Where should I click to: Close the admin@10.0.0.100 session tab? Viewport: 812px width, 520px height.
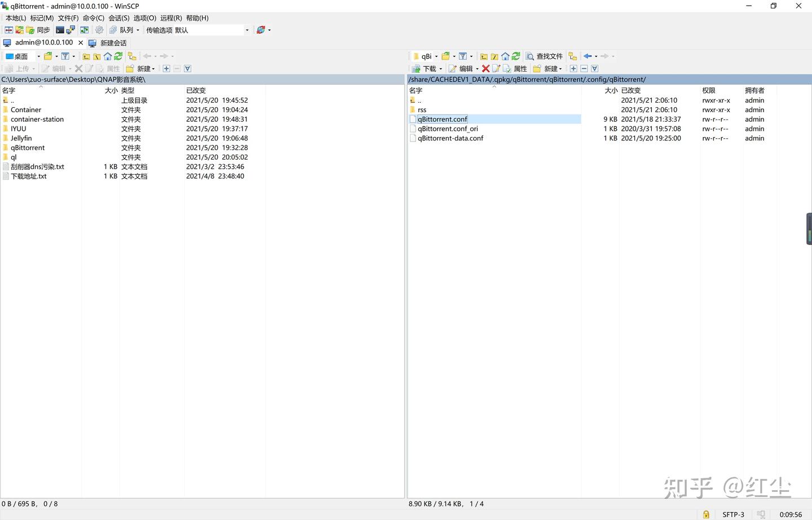click(81, 43)
